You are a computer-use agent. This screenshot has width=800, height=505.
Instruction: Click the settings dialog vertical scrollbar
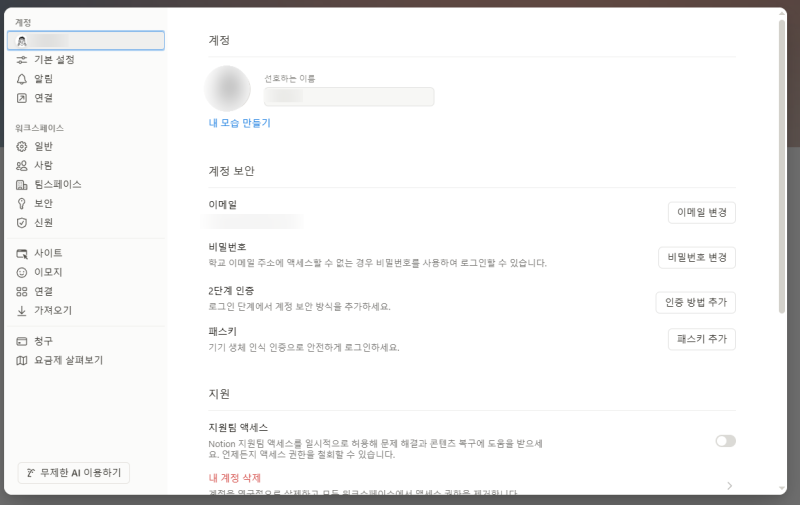tap(782, 167)
